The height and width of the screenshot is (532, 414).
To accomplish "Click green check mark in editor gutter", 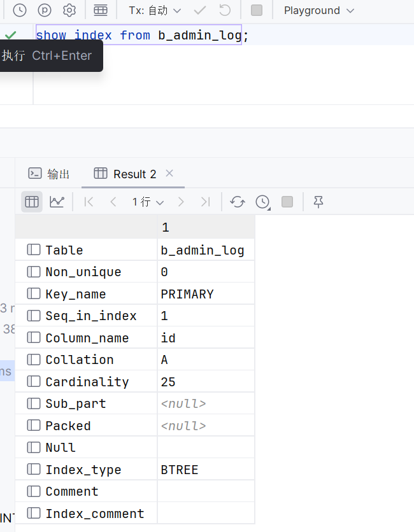I will click(11, 35).
